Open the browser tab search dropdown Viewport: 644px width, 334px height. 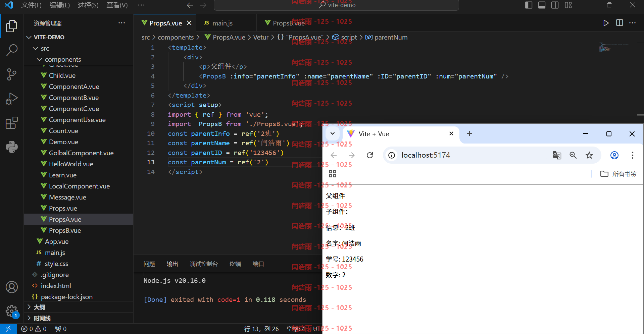[x=332, y=133]
